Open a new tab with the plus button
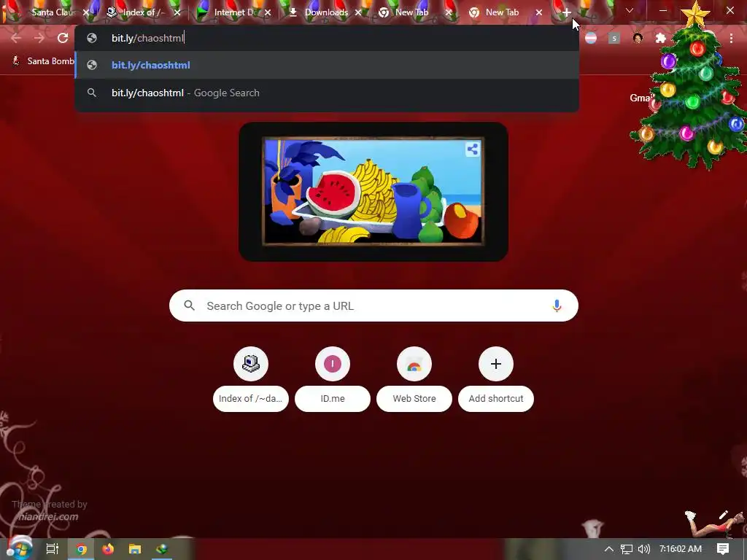The image size is (747, 560). point(566,12)
